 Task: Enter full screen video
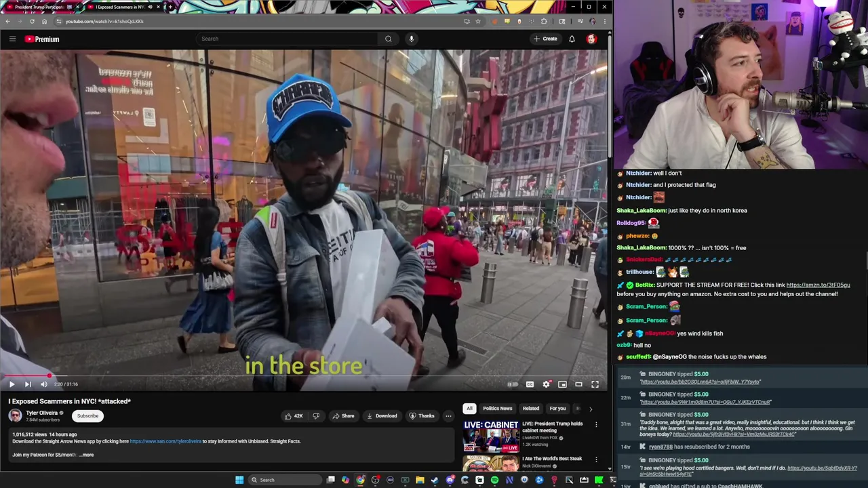pos(595,384)
